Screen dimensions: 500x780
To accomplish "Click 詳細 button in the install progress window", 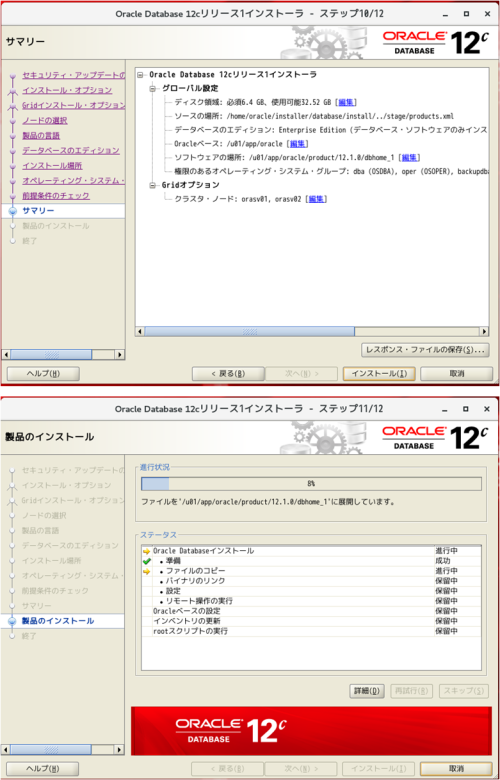I will coord(367,691).
